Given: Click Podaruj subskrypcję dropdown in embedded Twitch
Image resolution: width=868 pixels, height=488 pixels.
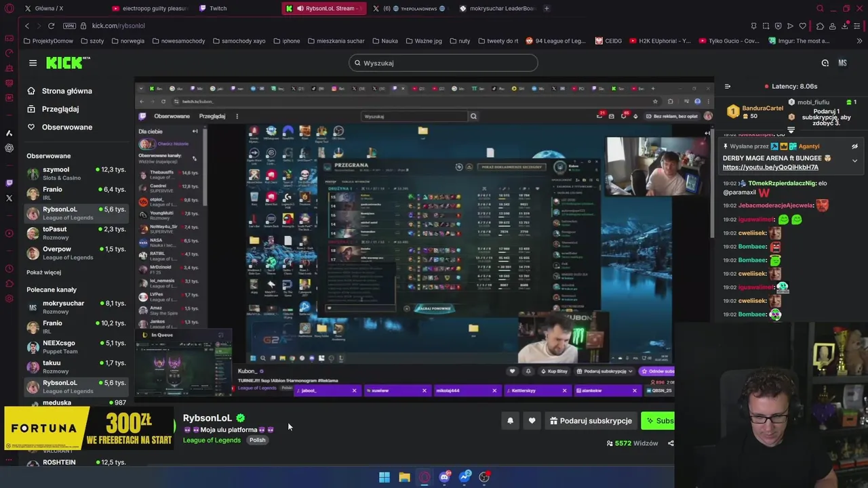Looking at the screenshot, I should [604, 371].
